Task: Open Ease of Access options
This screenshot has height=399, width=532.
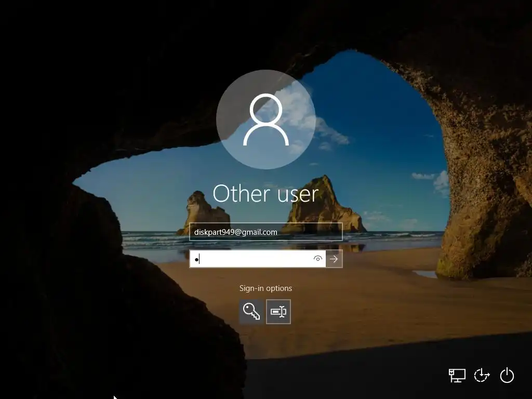Action: [x=482, y=376]
